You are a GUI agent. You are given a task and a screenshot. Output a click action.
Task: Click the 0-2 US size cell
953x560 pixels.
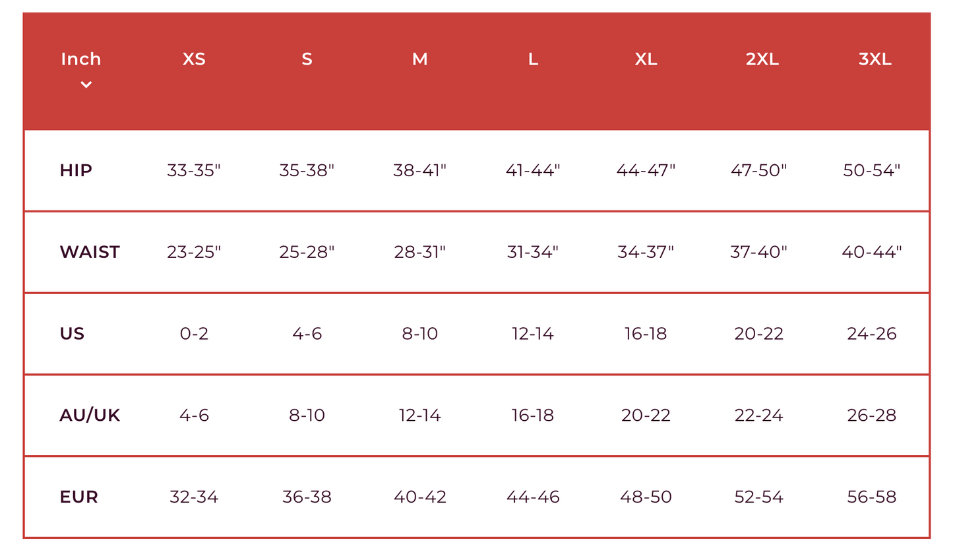194,334
